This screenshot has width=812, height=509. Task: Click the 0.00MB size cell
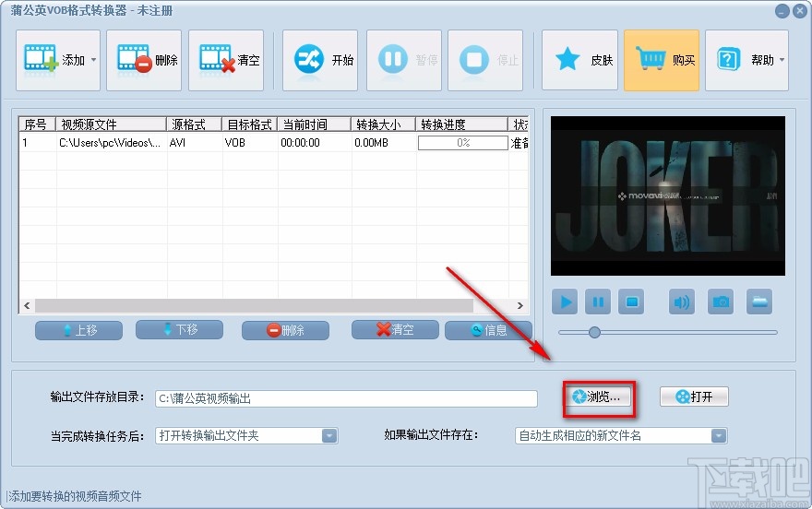coord(371,143)
